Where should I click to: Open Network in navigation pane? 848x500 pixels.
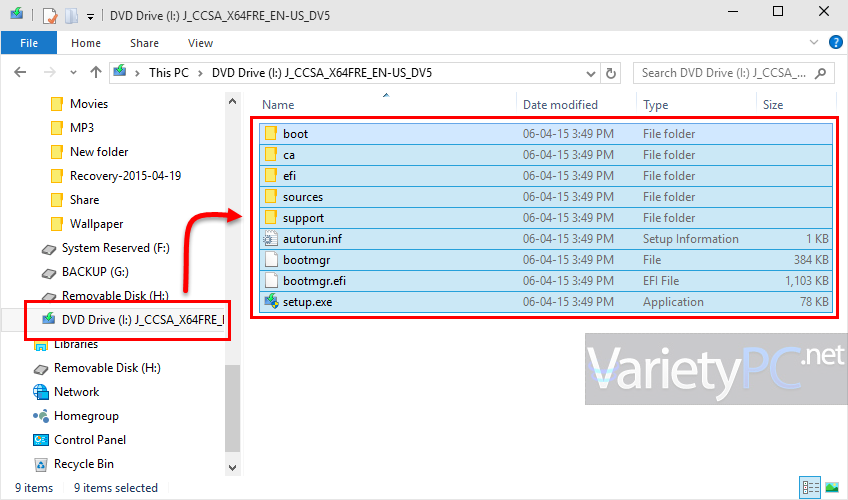(x=76, y=392)
